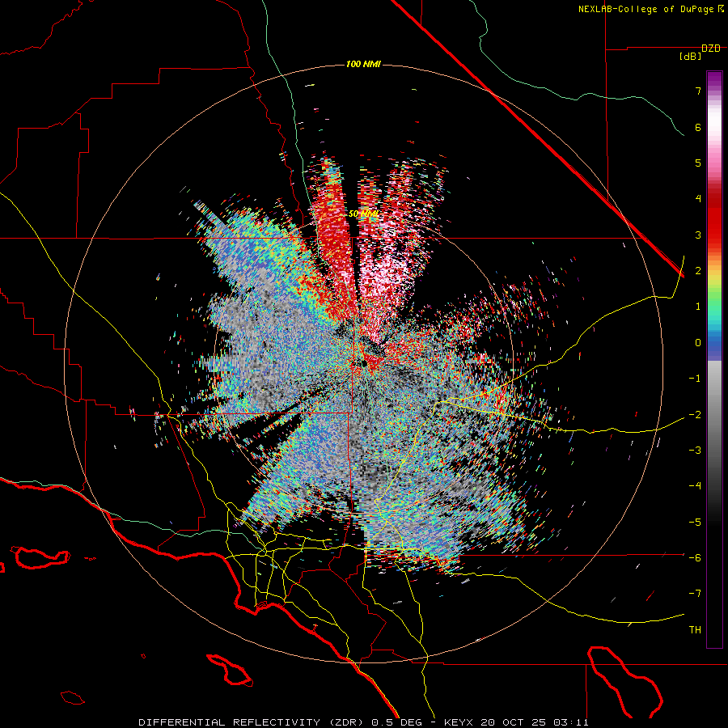Click the "DZD" legend title
This screenshot has width=728, height=728.
coord(711,49)
